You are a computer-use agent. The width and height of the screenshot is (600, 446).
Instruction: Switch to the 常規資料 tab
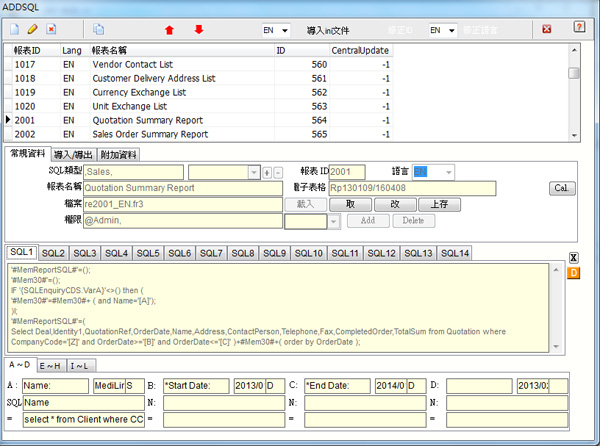click(x=28, y=154)
